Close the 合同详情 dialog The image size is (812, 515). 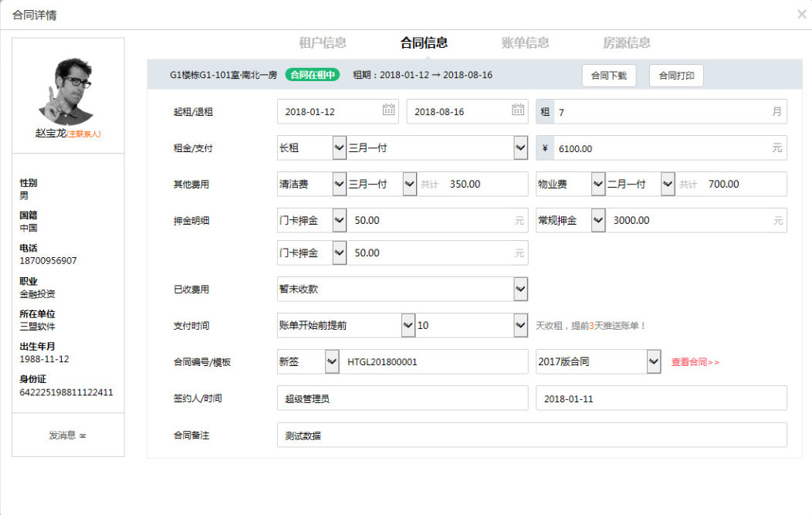pyautogui.click(x=801, y=15)
